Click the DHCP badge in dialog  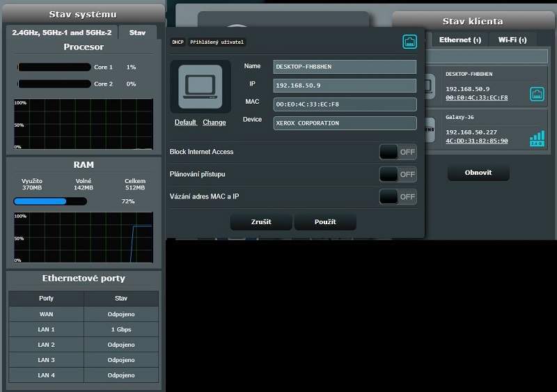coord(178,42)
